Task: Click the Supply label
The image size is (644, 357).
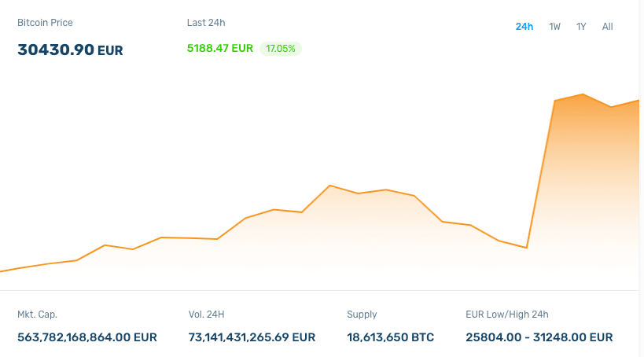Action: [362, 315]
